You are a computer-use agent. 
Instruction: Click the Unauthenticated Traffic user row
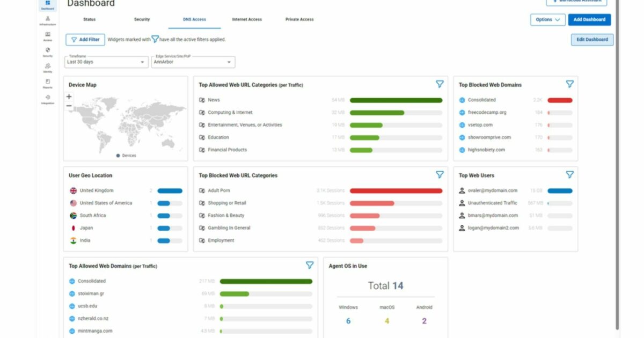coord(516,203)
